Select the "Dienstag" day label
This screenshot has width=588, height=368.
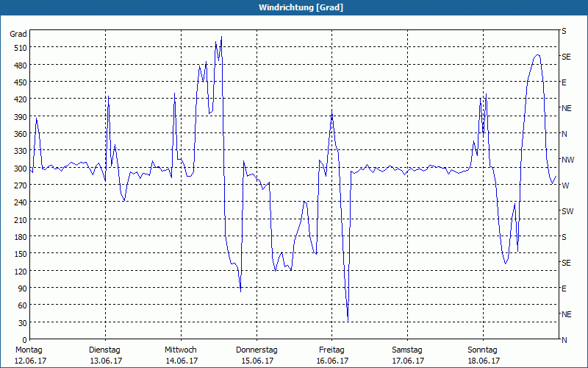(104, 350)
